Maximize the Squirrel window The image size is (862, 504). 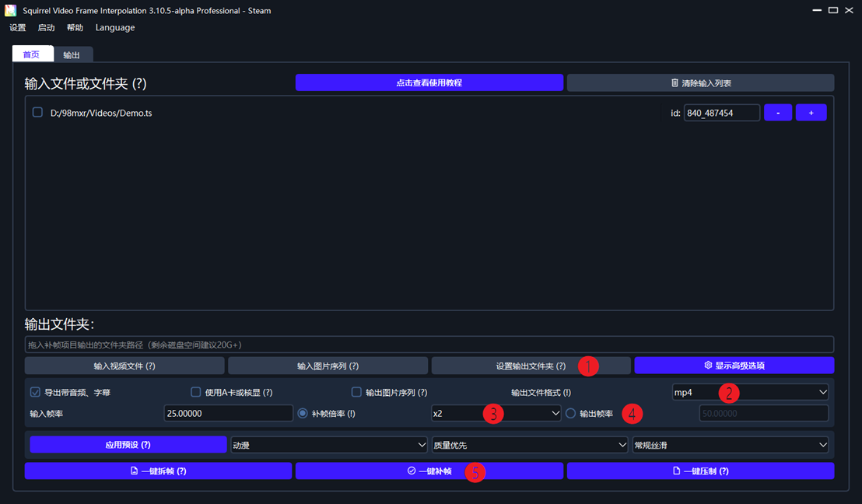833,10
